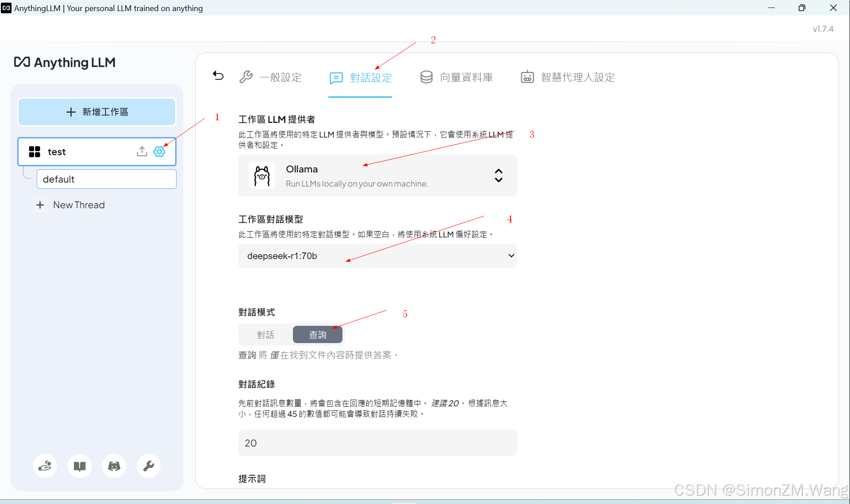Open the docs book icon in footer

click(80, 466)
